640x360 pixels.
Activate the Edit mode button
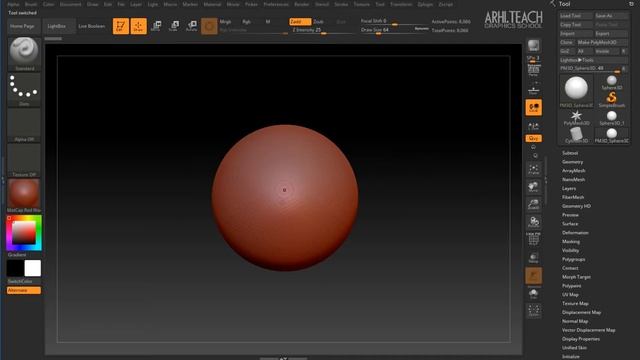pyautogui.click(x=121, y=26)
